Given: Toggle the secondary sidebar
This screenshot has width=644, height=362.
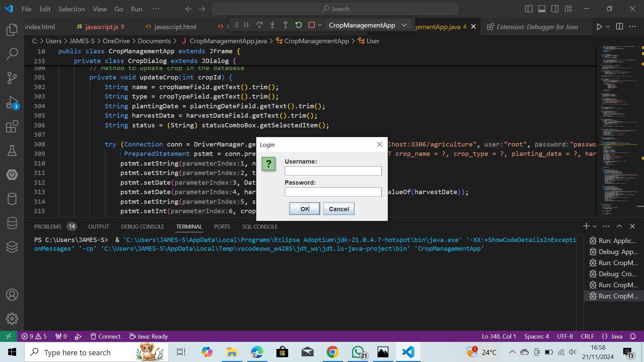Looking at the screenshot, I should point(555,9).
